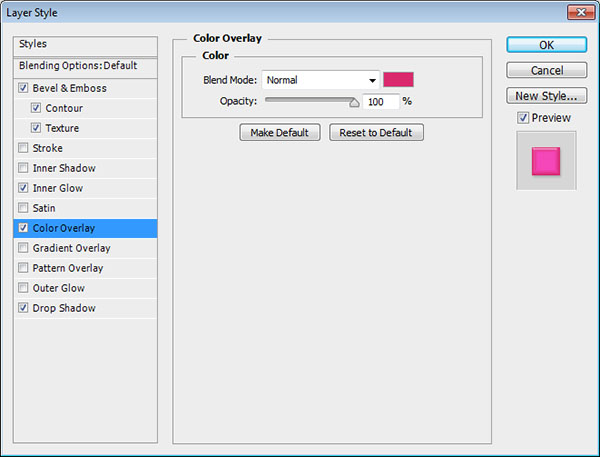Click the Make Default button
Screen dimensions: 600x457
[280, 132]
